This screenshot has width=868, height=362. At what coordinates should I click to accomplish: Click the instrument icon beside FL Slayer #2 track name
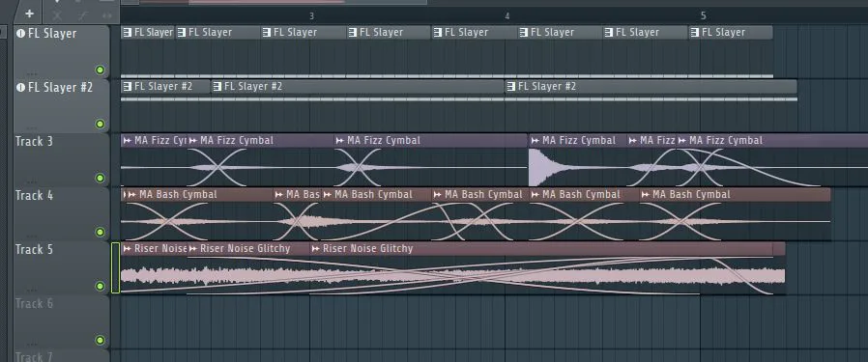click(x=21, y=87)
